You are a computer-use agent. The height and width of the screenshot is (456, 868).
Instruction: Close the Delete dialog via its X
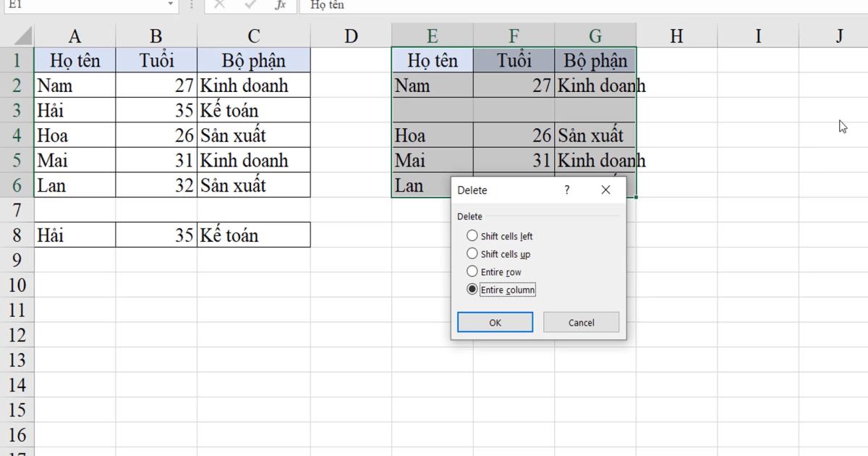click(605, 190)
